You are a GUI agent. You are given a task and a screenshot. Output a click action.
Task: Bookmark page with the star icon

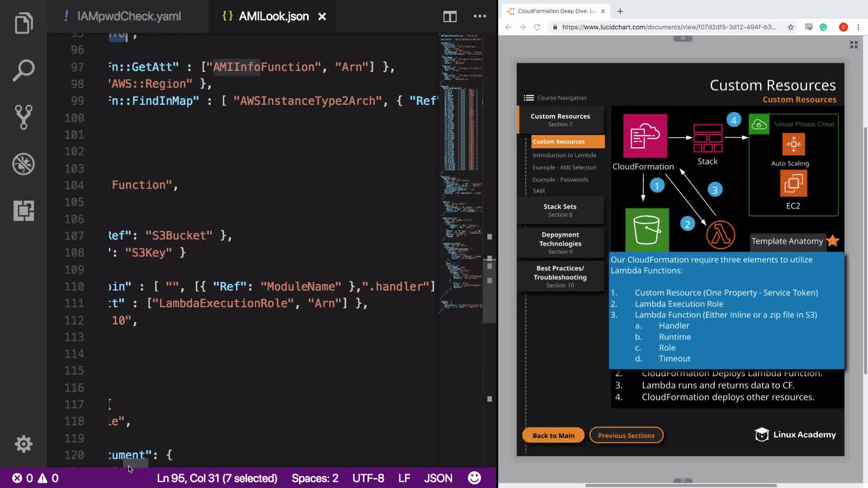pyautogui.click(x=790, y=27)
